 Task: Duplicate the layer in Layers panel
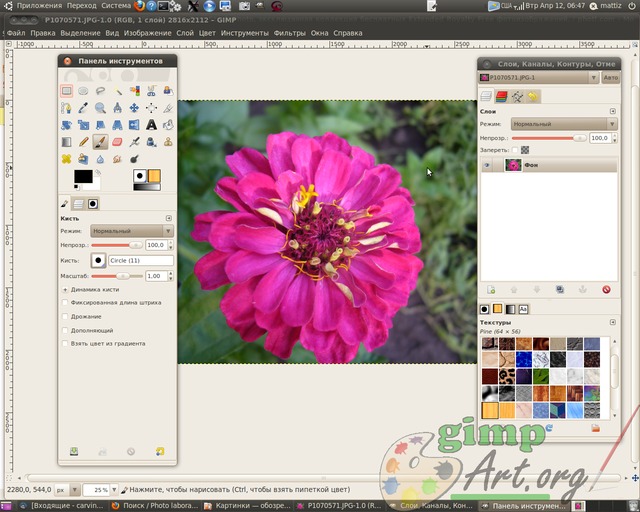coord(560,289)
